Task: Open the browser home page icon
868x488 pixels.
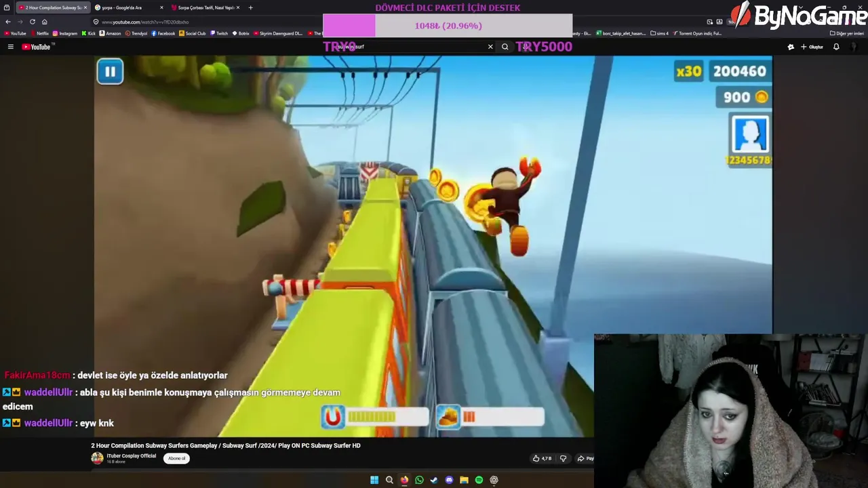Action: (x=45, y=22)
